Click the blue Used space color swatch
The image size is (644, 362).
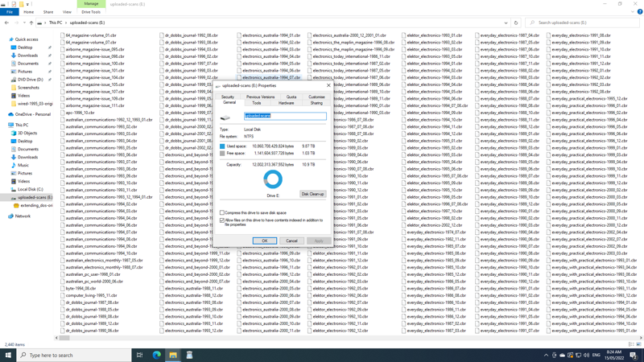coord(222,146)
